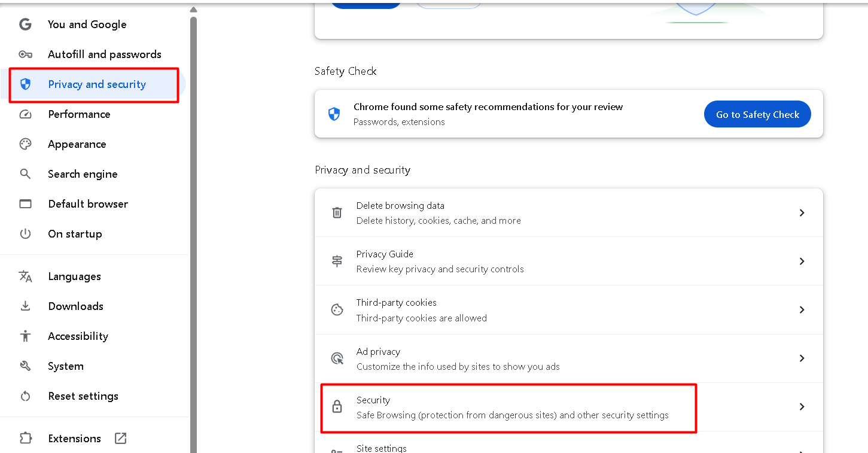Click the signpost icon for Privacy Guide
The width and height of the screenshot is (868, 453).
coord(337,262)
